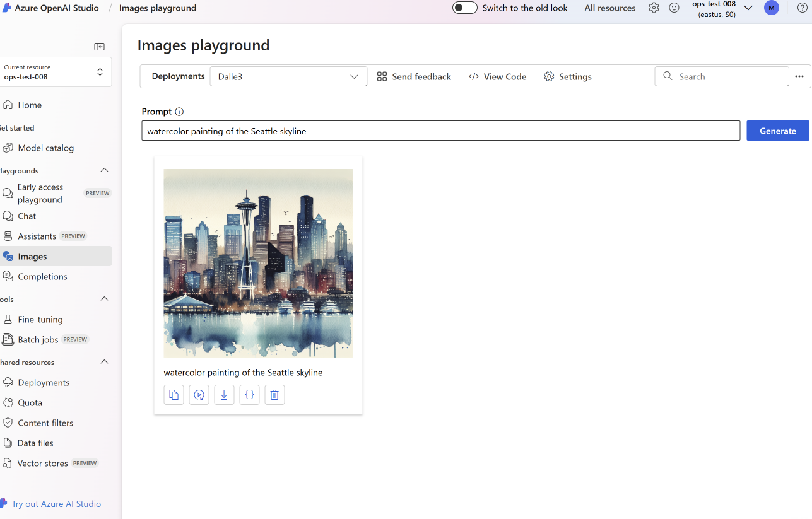
Task: Click the Deployments icon in sidebar
Action: click(8, 382)
